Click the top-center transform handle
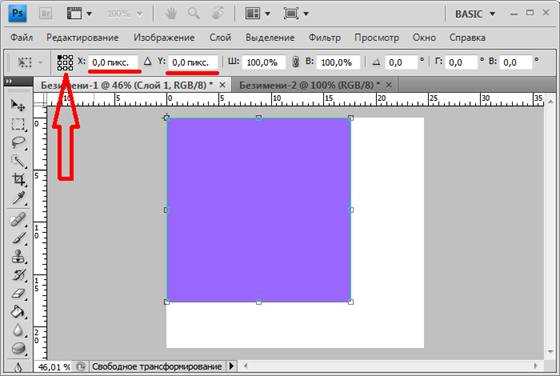560x376 pixels. tap(259, 117)
